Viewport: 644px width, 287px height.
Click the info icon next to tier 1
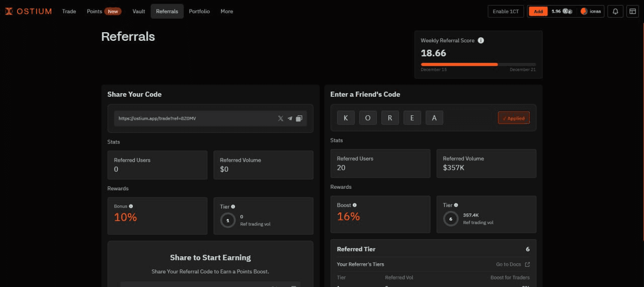point(233,206)
